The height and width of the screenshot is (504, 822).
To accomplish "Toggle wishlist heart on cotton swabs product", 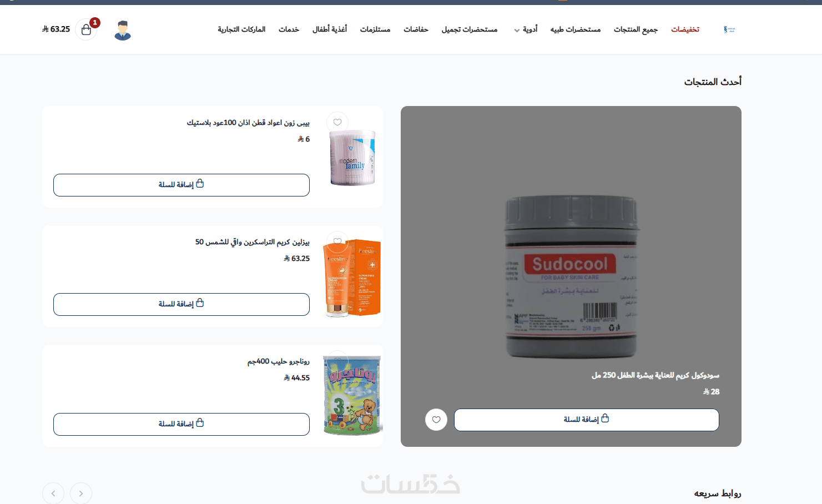I will coord(337,122).
